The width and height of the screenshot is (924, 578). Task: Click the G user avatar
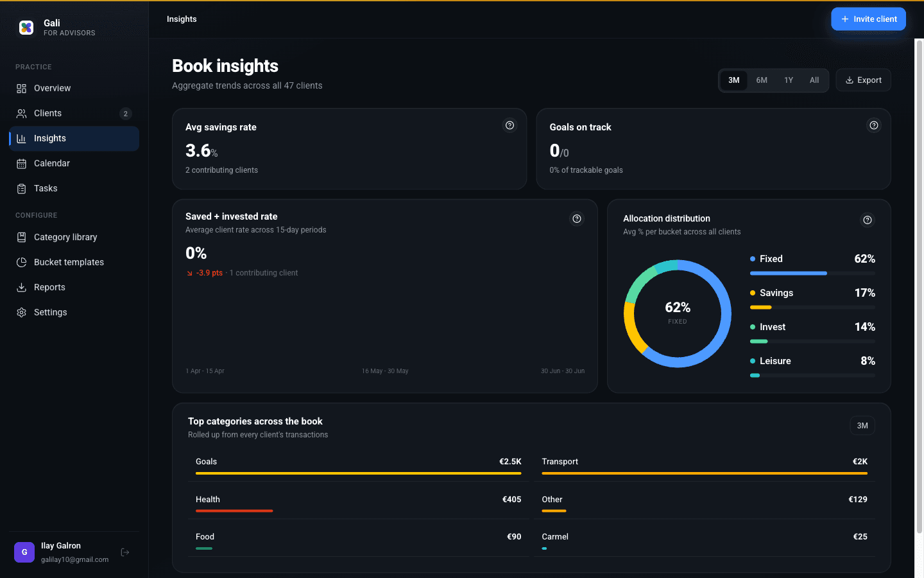(x=24, y=552)
